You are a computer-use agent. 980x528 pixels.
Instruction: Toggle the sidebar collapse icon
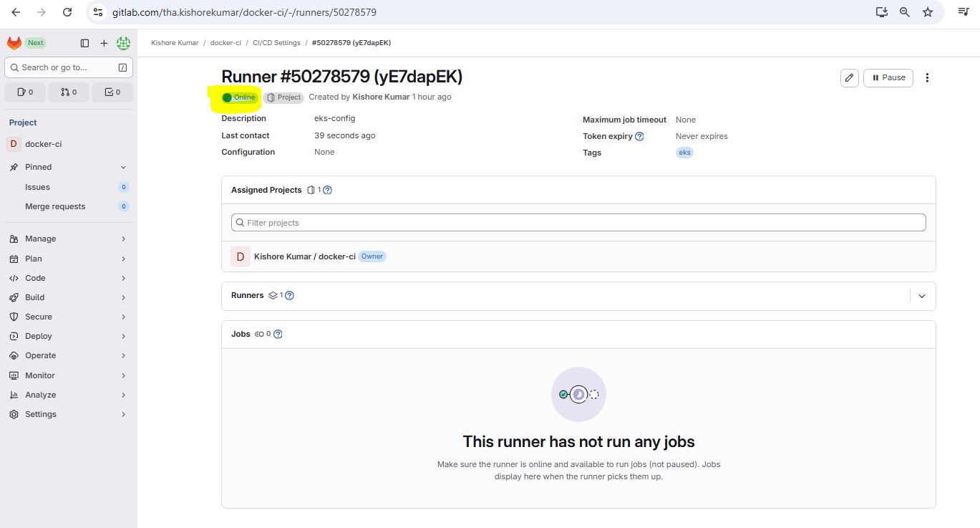tap(84, 43)
